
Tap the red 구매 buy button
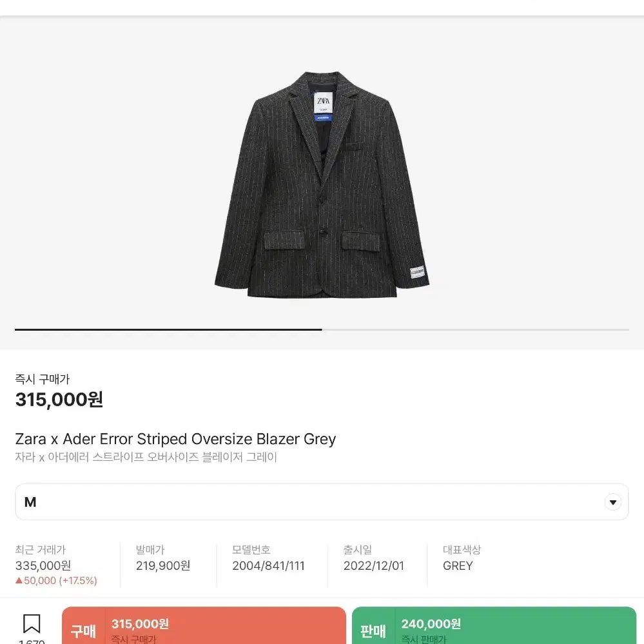click(204, 625)
